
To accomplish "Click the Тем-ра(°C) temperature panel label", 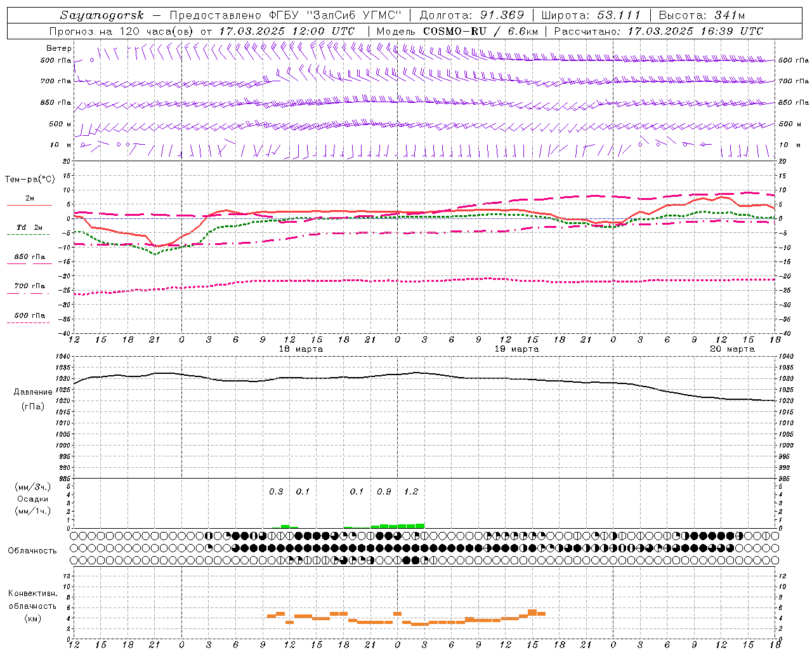I will coord(30,180).
